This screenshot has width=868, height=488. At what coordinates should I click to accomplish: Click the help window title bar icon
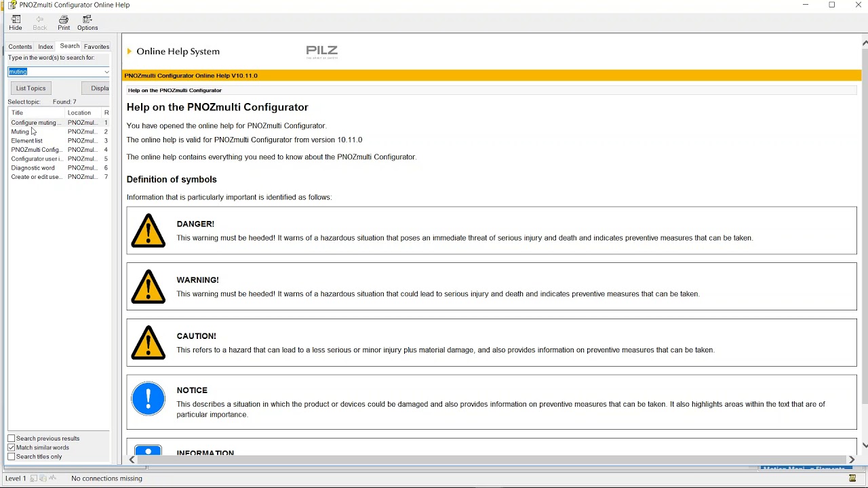click(x=12, y=5)
